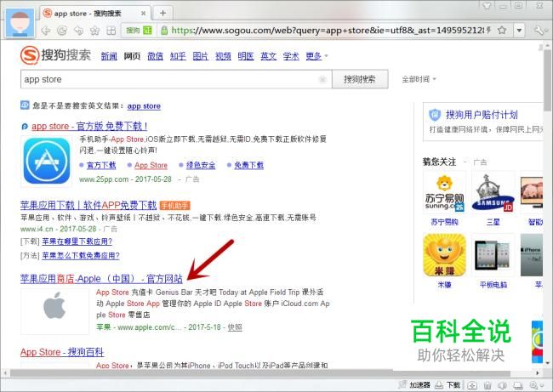
Task: Open favorites star in navigation toolbar
Action: [94, 31]
